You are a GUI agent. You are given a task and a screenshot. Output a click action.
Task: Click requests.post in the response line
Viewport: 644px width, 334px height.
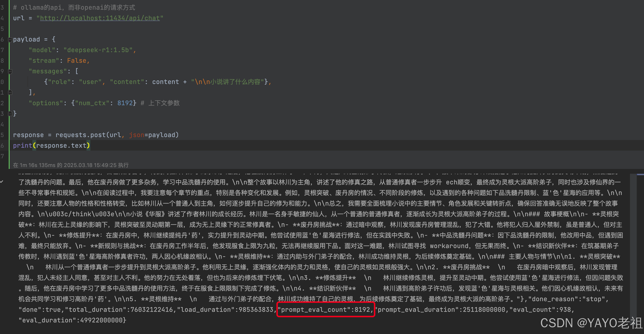pos(80,135)
